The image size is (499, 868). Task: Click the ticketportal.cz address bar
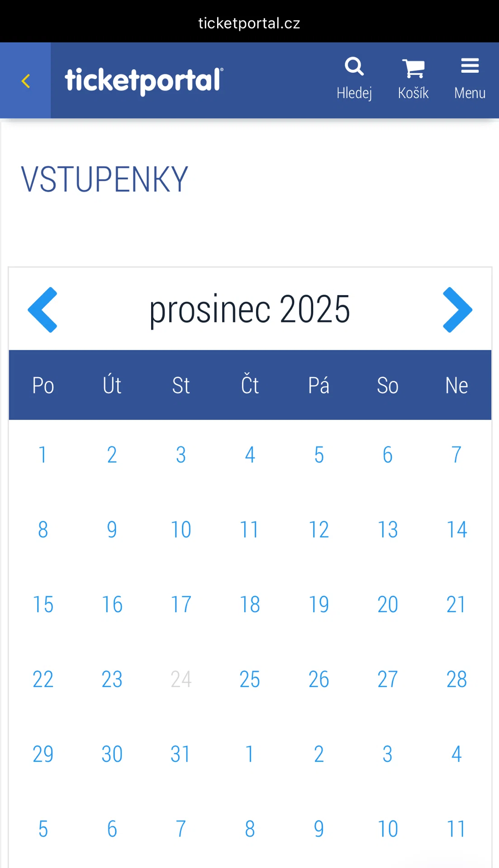click(x=249, y=23)
